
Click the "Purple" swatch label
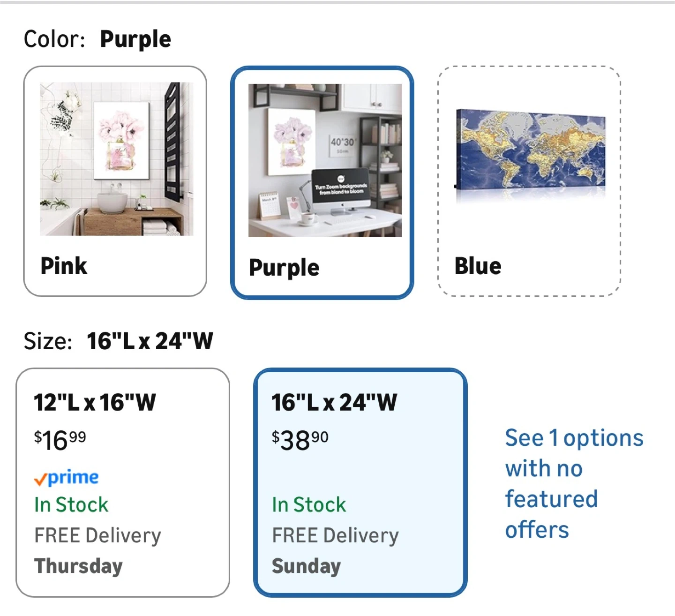(x=284, y=268)
